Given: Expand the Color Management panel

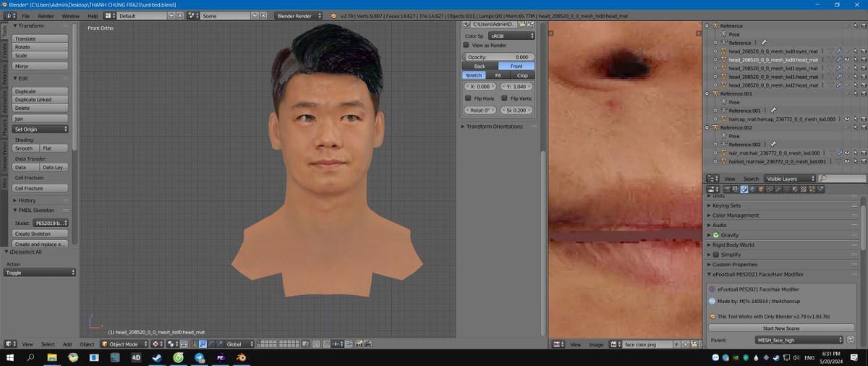Looking at the screenshot, I should click(736, 216).
